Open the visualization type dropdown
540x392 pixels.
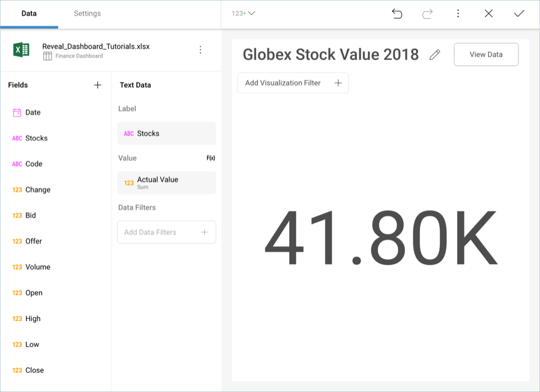point(243,13)
